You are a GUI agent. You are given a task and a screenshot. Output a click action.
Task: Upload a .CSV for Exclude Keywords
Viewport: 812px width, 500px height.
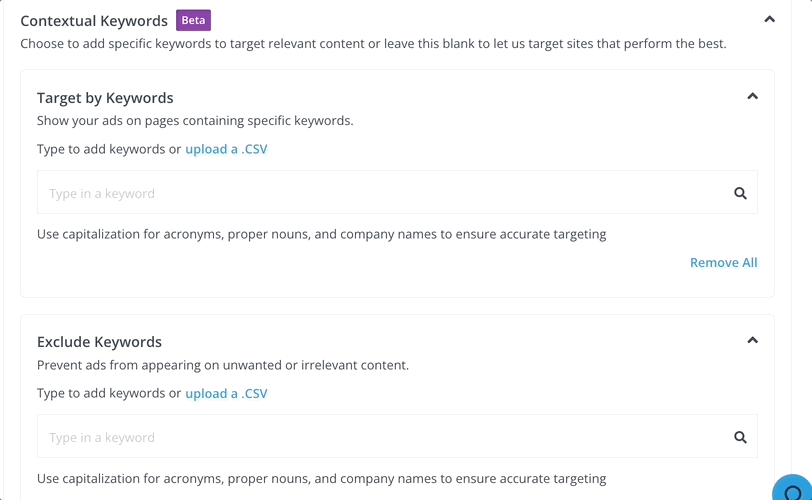226,393
